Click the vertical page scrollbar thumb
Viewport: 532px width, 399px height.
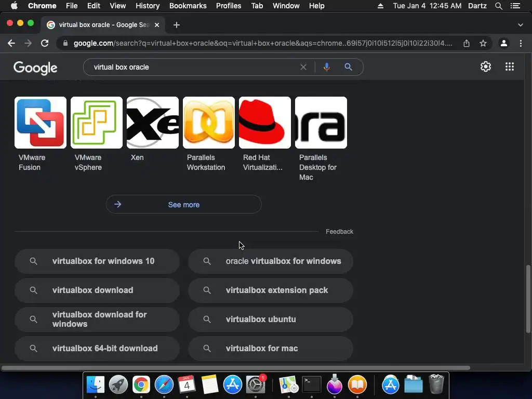528,299
